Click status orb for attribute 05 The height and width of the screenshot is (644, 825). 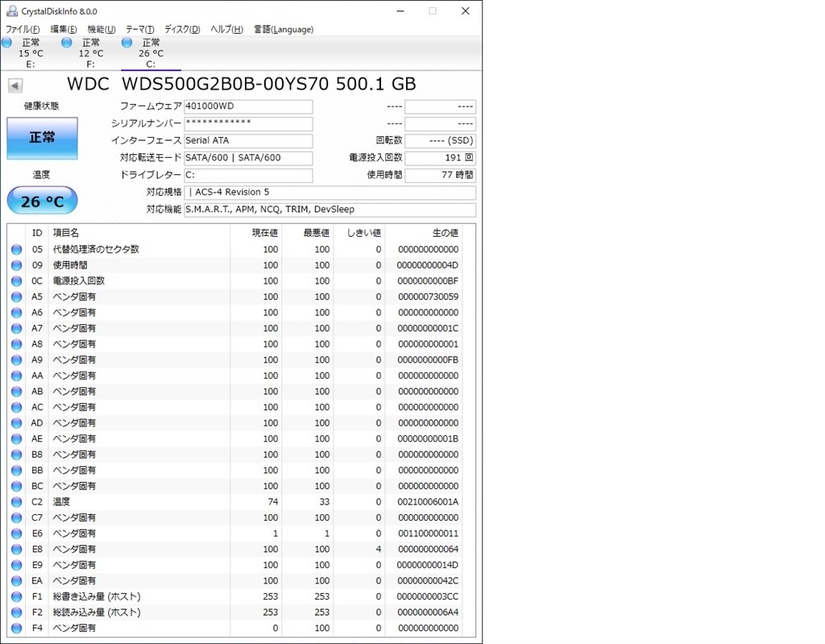click(x=17, y=250)
